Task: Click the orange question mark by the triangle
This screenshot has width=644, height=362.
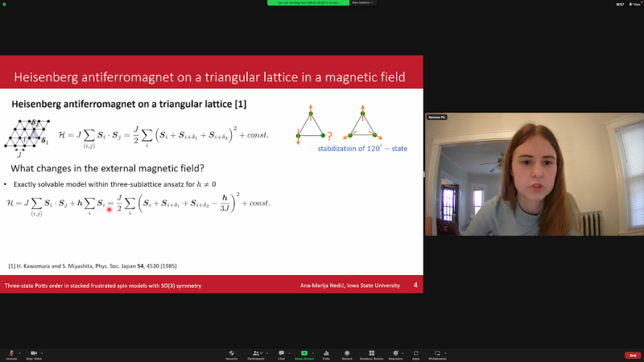Action: tap(329, 136)
